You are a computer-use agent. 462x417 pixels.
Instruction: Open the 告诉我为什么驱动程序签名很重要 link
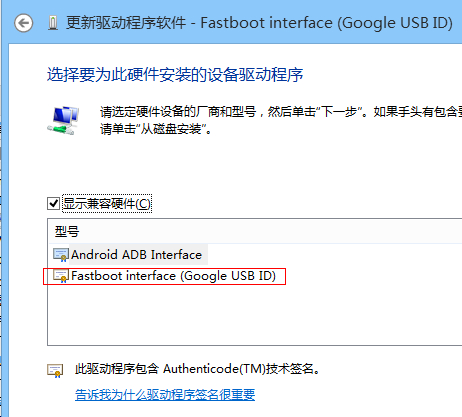tap(165, 395)
